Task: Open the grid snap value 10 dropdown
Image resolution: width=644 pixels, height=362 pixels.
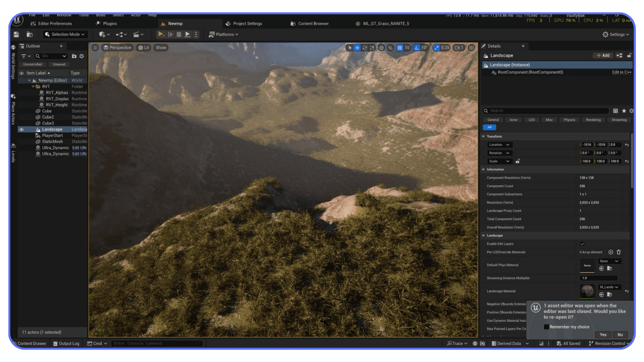Action: (x=407, y=48)
